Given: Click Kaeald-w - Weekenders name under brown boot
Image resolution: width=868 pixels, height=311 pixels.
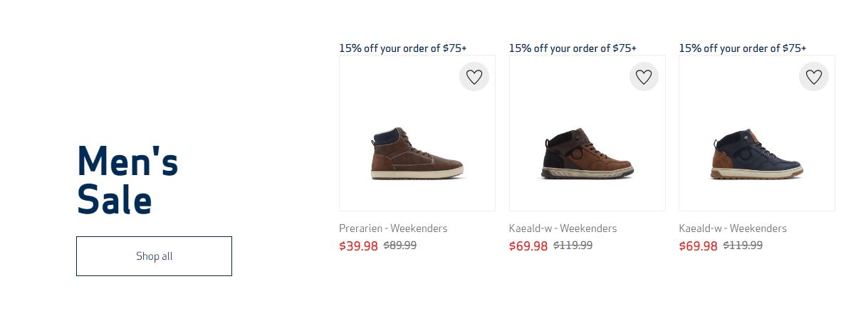Looking at the screenshot, I should 563,228.
